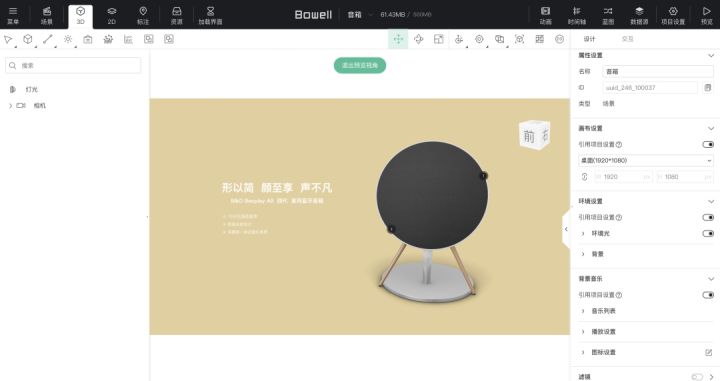Open 项目设置 project settings

[673, 15]
